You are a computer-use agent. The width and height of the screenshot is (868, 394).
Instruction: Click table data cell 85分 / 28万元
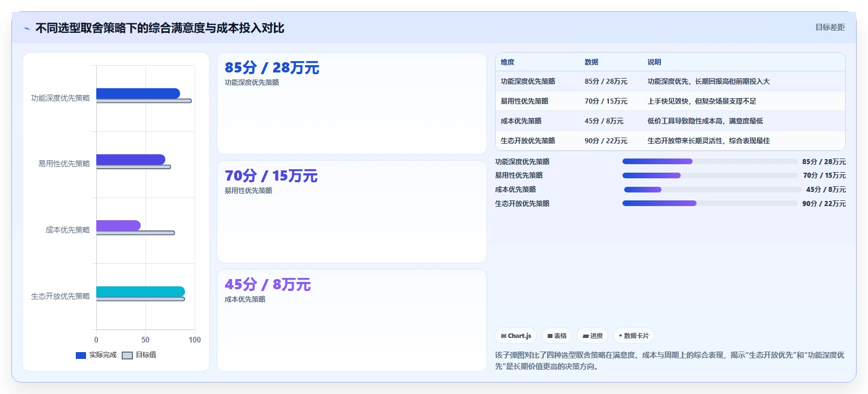click(x=606, y=82)
